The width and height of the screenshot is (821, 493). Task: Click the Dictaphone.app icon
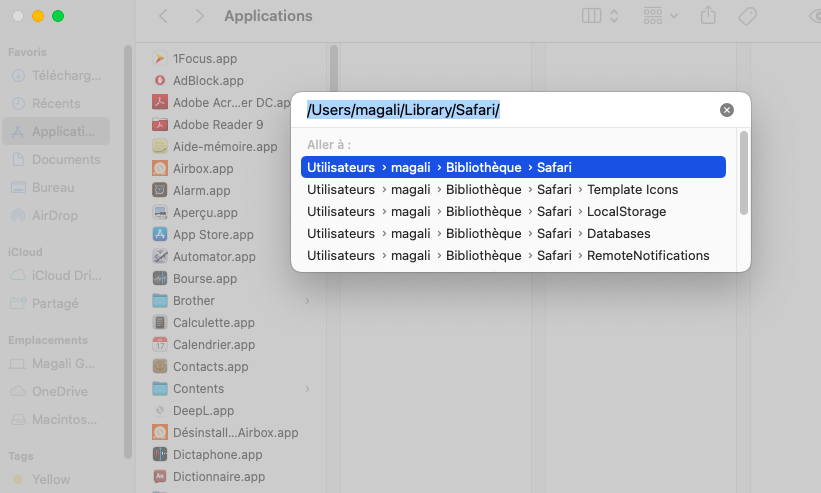coord(160,454)
